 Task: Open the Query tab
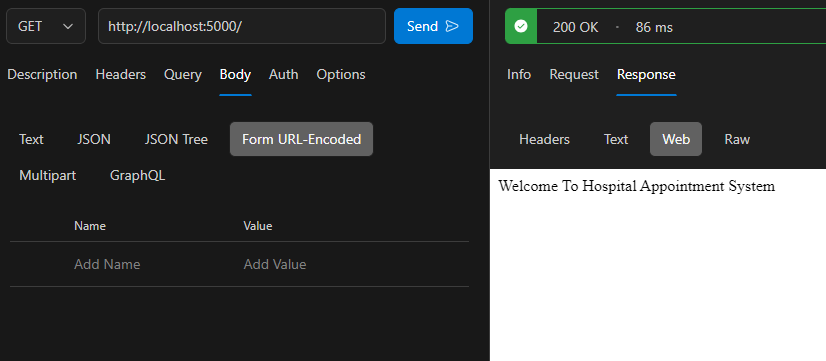[183, 75]
